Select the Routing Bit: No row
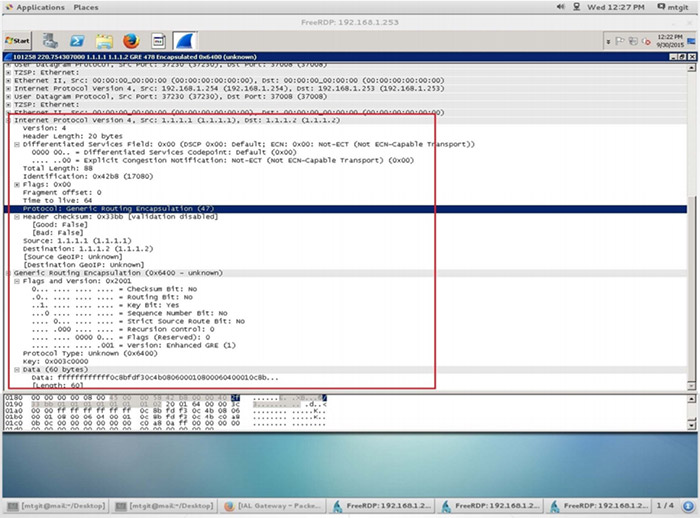The height and width of the screenshot is (518, 700). click(112, 297)
